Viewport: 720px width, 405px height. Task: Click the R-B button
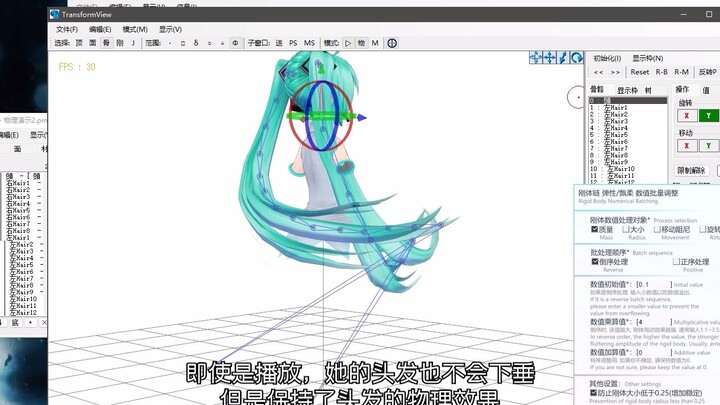662,72
